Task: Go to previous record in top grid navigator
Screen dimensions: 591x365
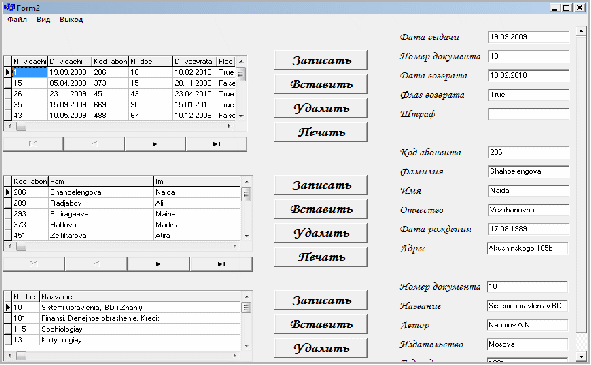Action: click(94, 144)
